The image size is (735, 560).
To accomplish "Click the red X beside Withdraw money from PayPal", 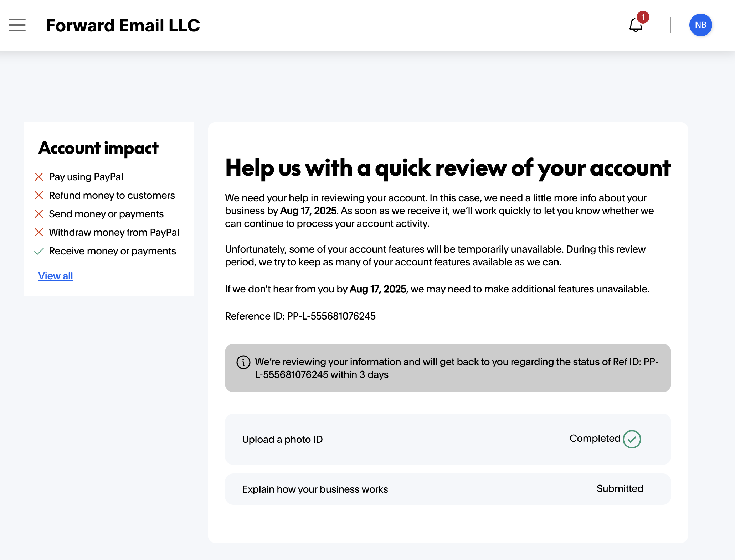I will click(x=39, y=232).
